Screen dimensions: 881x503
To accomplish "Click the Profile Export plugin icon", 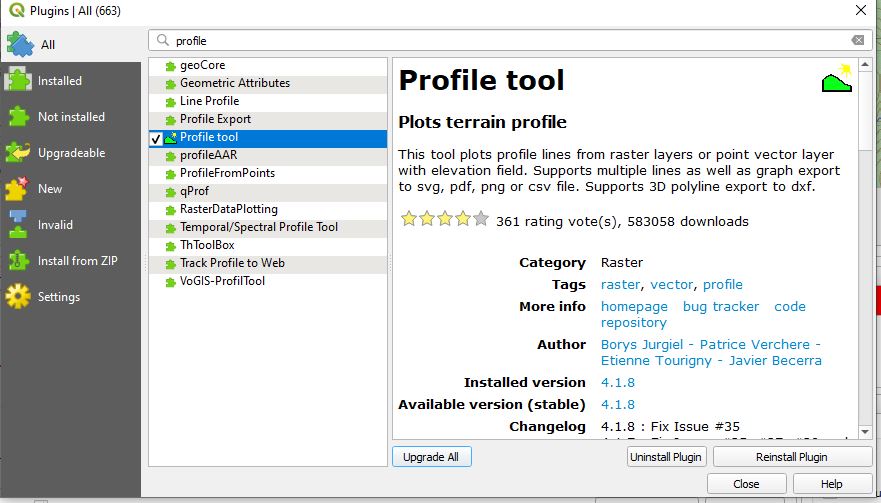I will (x=171, y=120).
